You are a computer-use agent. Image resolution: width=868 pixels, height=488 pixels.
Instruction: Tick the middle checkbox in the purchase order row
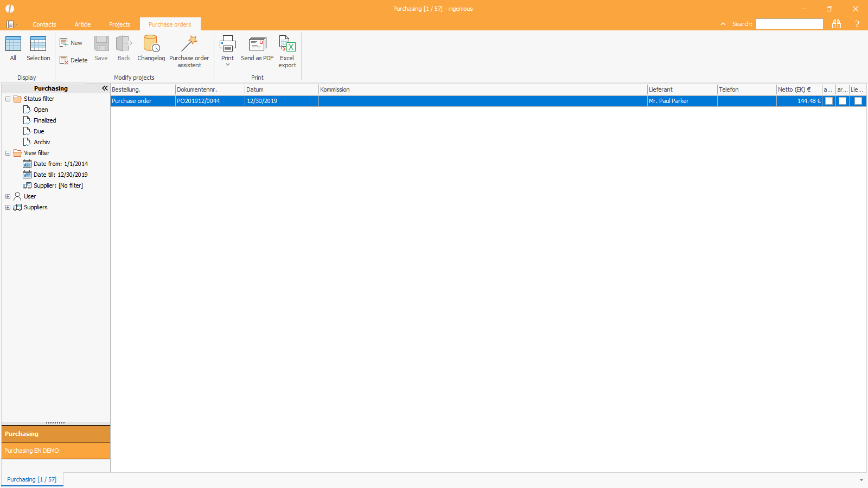pos(843,101)
